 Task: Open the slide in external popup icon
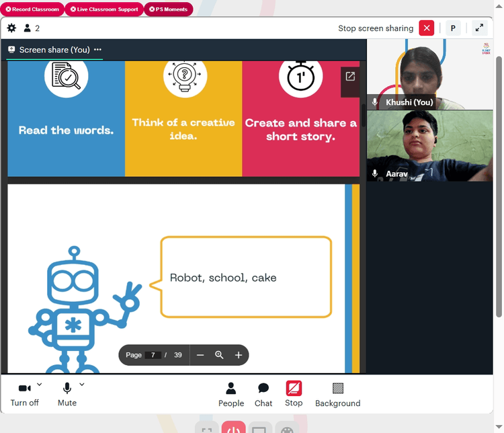pos(350,76)
